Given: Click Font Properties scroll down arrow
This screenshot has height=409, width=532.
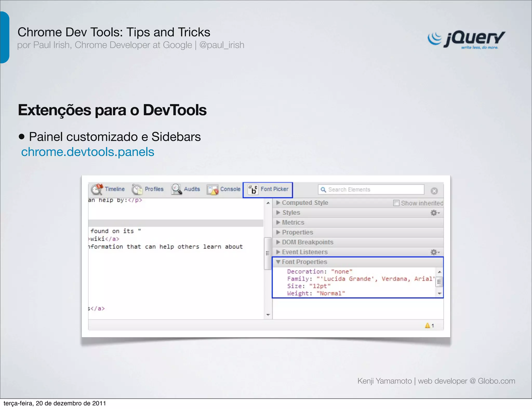Looking at the screenshot, I should point(440,294).
